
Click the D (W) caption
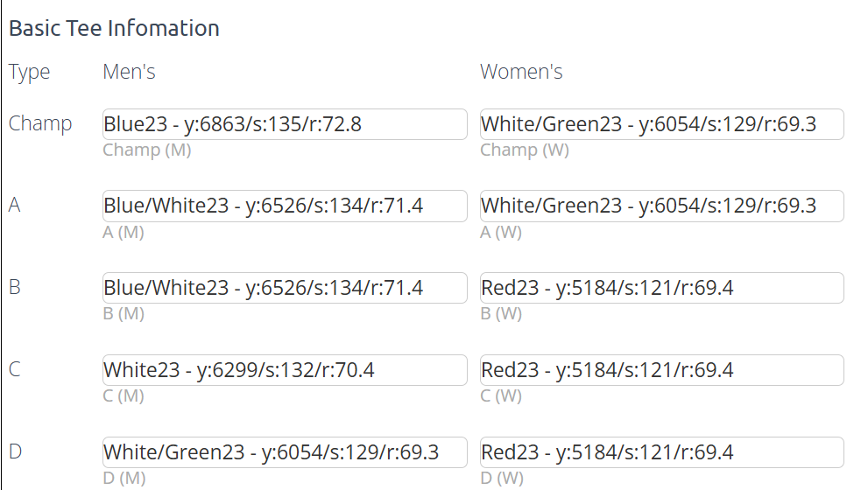(x=502, y=478)
